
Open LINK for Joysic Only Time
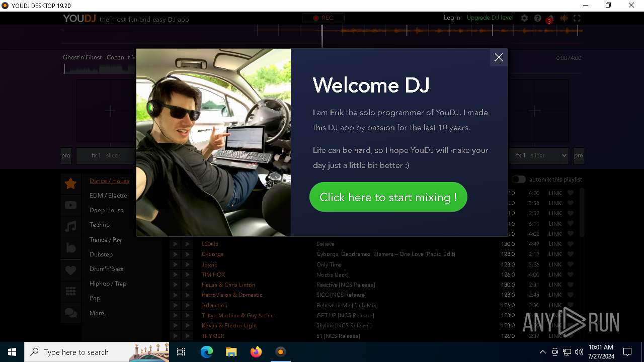[555, 264]
